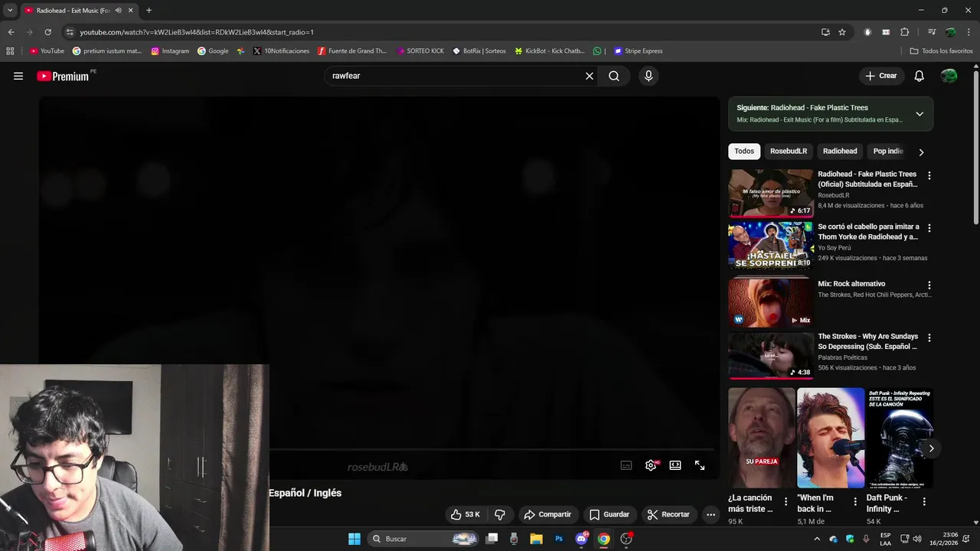Image resolution: width=980 pixels, height=551 pixels.
Task: Reload the YouTube page
Action: click(47, 32)
